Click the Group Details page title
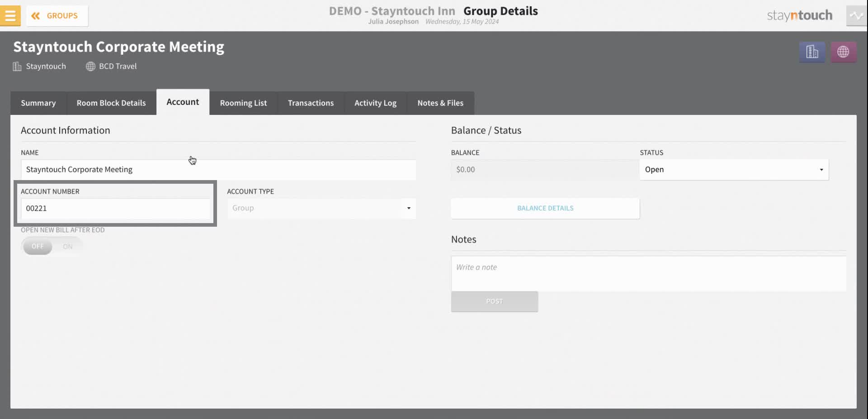Screen dimensions: 868x419 pyautogui.click(x=500, y=11)
